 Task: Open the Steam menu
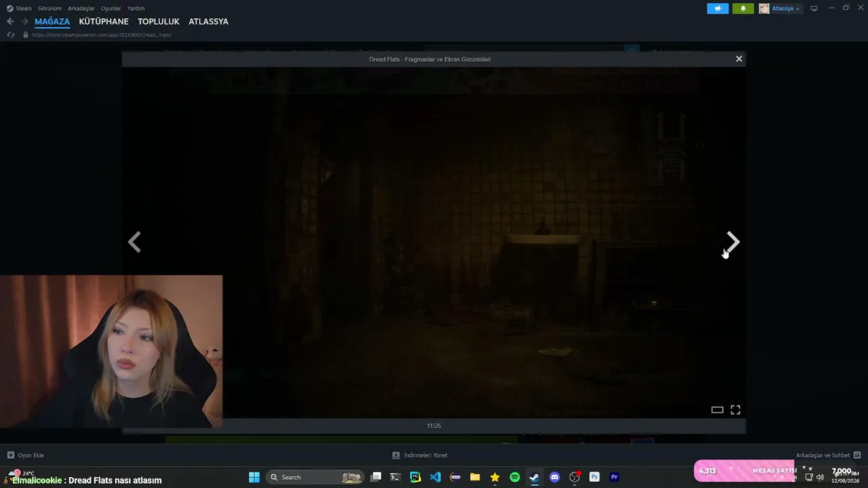(x=19, y=8)
